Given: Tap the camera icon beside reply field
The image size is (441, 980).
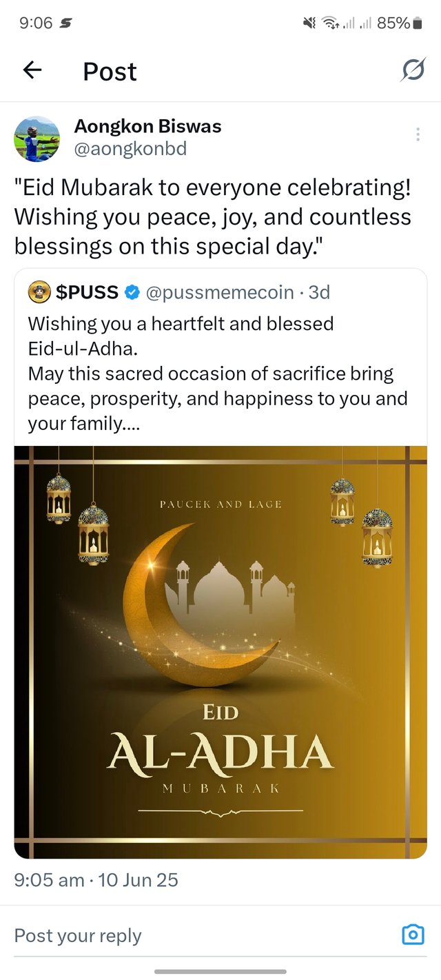Looking at the screenshot, I should pos(413,935).
